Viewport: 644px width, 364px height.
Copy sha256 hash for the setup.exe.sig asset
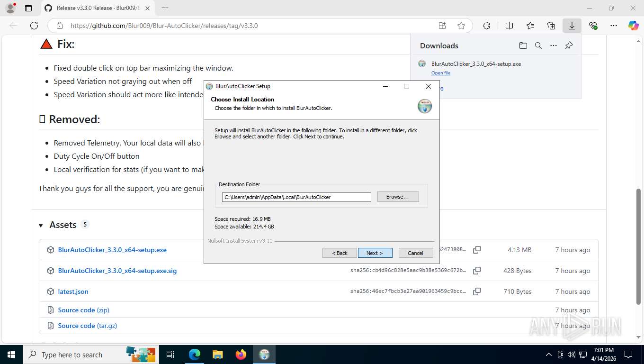[477, 271]
